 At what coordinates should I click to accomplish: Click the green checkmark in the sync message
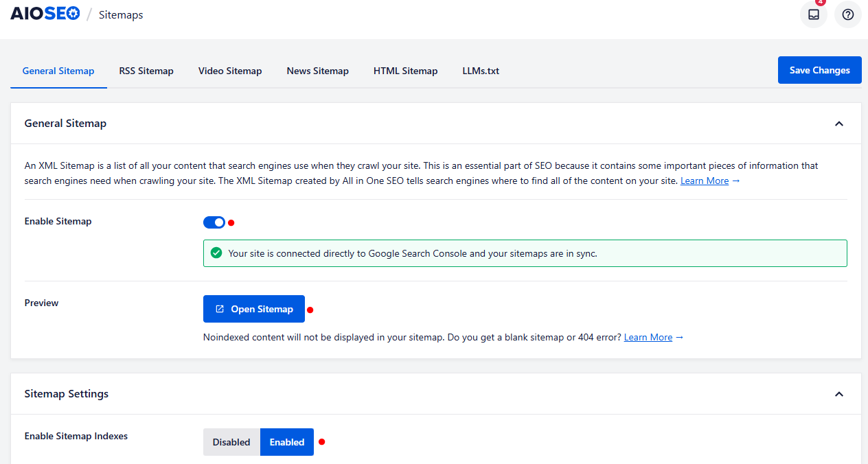click(216, 253)
